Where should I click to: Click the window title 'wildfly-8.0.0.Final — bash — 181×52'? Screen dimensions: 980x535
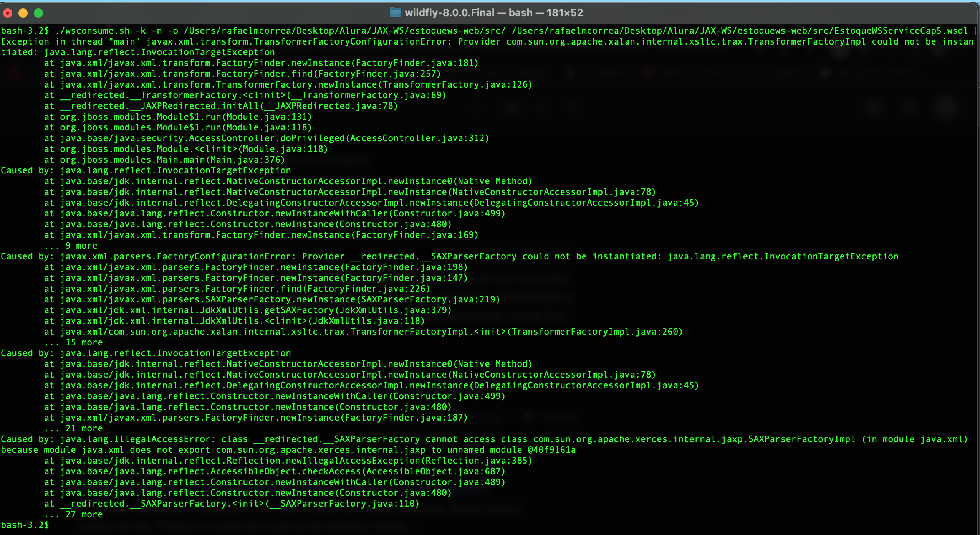[x=494, y=13]
